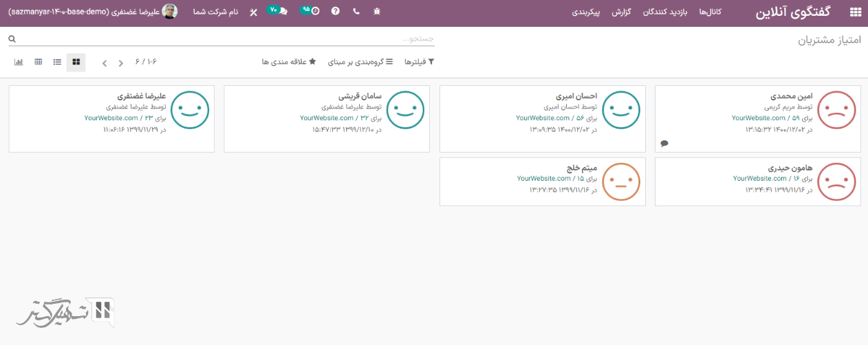Open conversations icon with 70 badge
Screen dimensions: 868x345
pos(278,12)
